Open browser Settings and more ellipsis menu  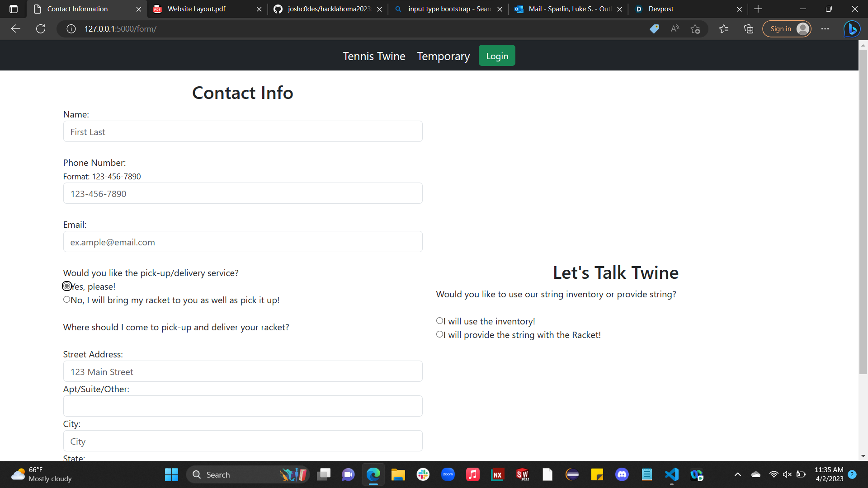coord(825,29)
